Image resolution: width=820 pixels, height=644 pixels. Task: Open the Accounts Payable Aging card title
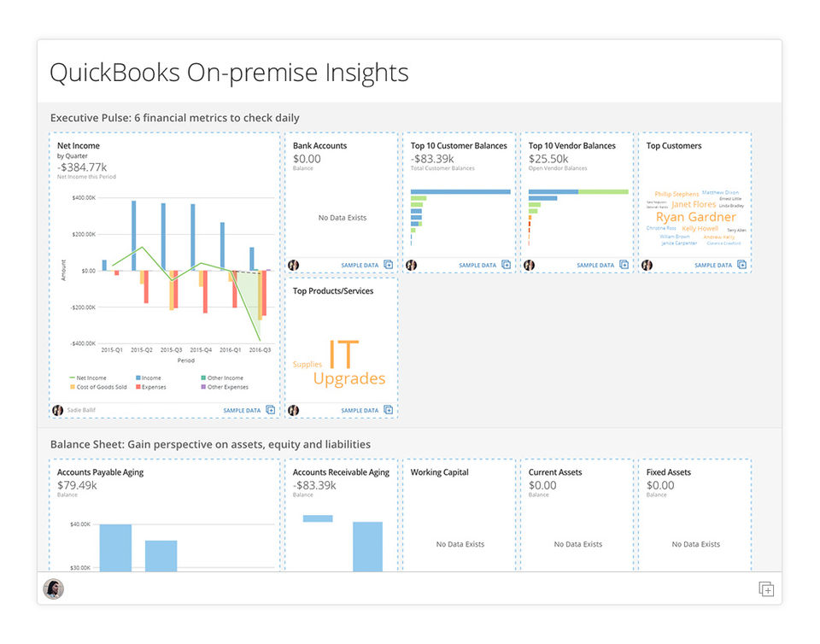100,472
